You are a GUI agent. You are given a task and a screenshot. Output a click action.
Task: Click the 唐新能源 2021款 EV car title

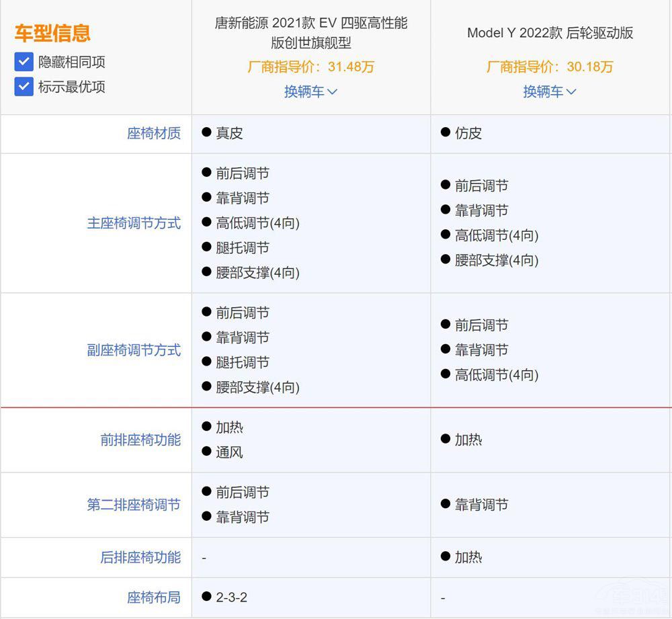click(x=310, y=33)
